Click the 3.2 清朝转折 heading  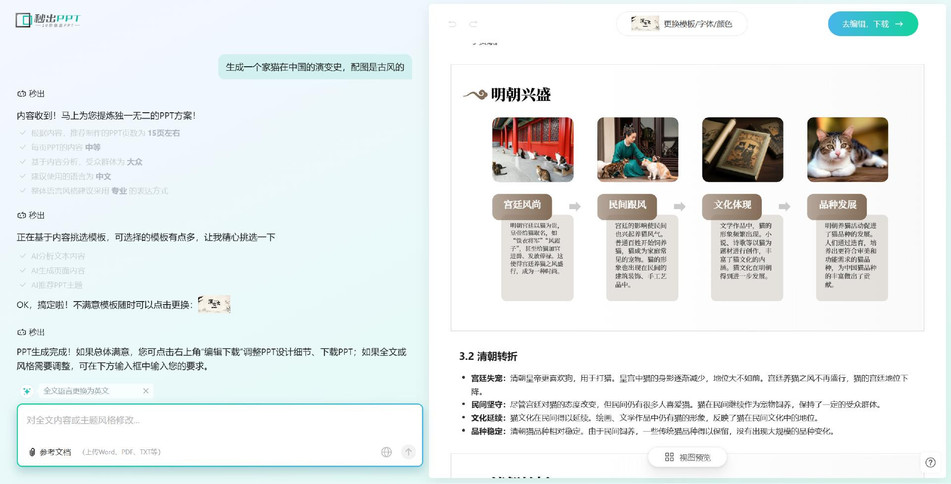click(488, 356)
